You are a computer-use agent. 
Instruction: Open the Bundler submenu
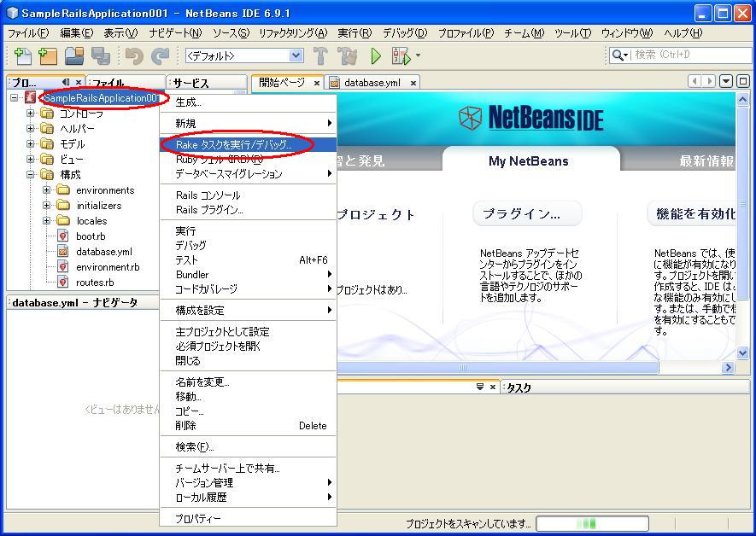pyautogui.click(x=248, y=275)
